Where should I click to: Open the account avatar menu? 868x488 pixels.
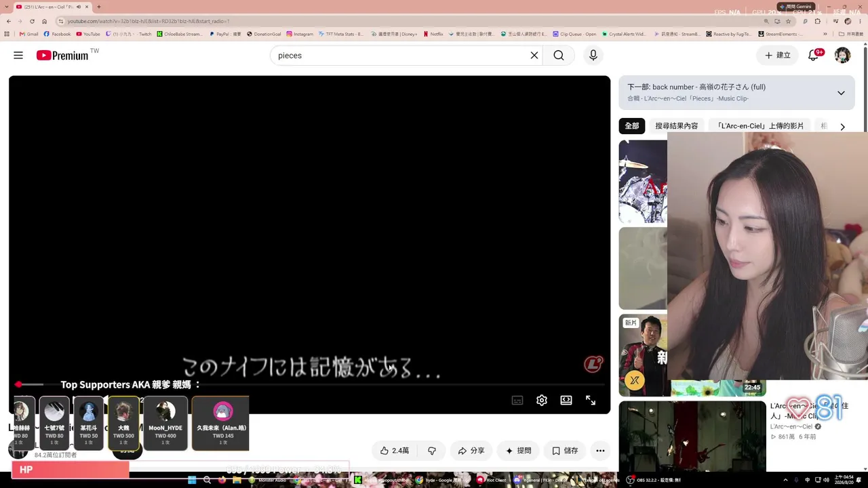coord(842,56)
